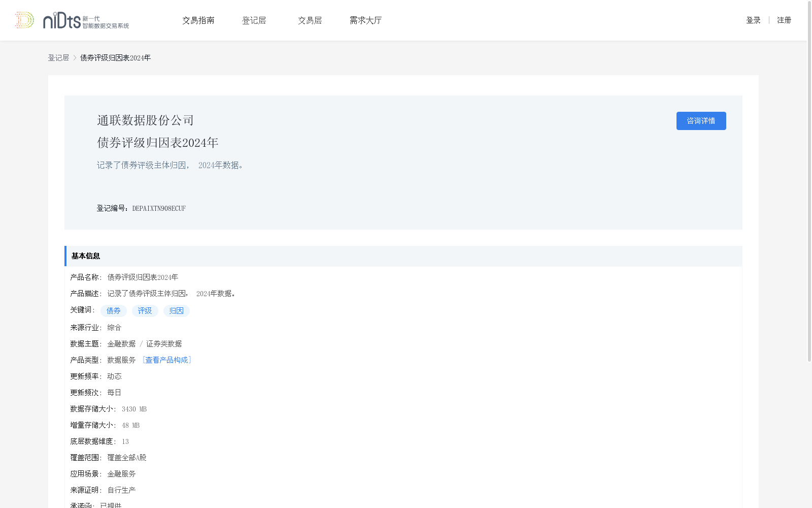This screenshot has width=812, height=508.
Task: Click the heading 债券评级归因表2024年
Action: 158,143
